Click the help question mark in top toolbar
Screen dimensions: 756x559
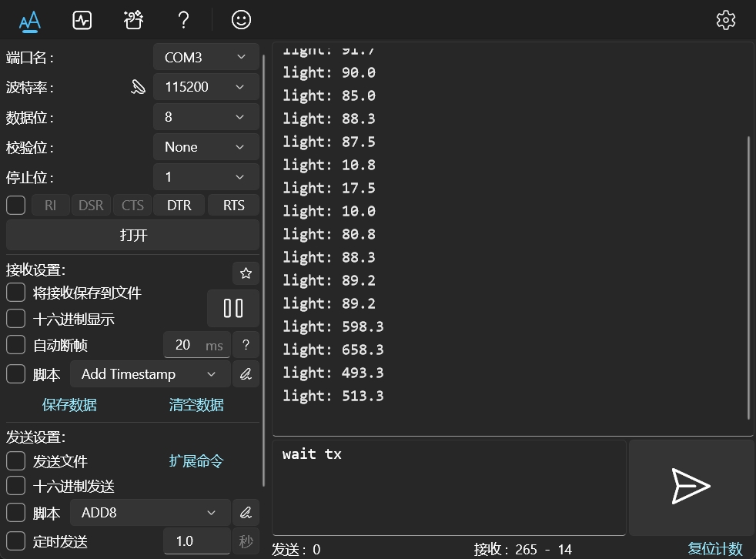point(183,20)
